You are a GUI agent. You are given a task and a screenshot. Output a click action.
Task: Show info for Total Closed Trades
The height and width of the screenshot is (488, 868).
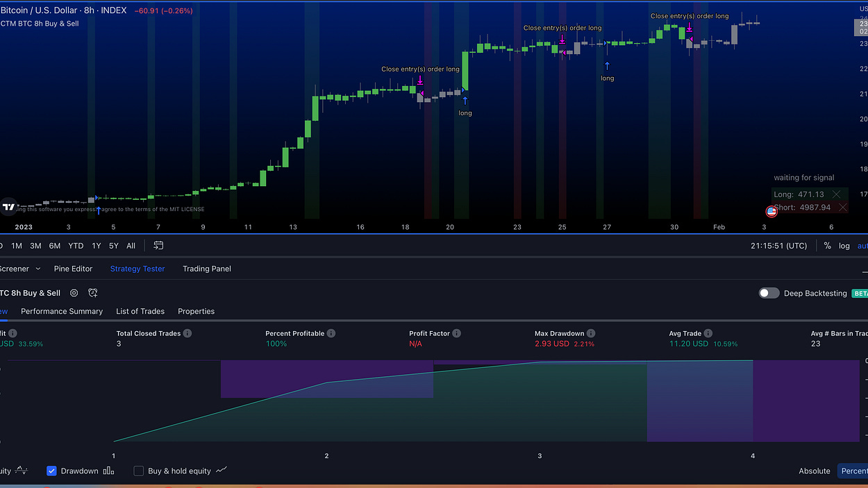click(x=187, y=333)
